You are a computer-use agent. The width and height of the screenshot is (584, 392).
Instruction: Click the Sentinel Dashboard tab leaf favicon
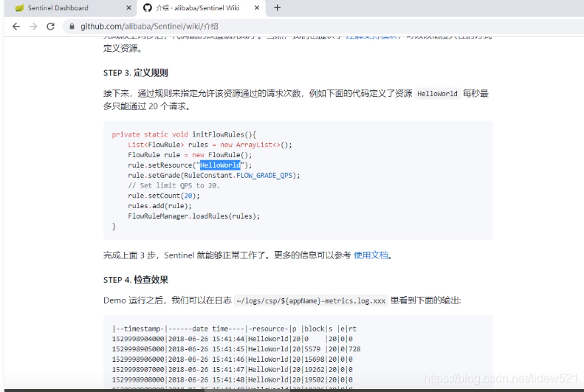(19, 8)
